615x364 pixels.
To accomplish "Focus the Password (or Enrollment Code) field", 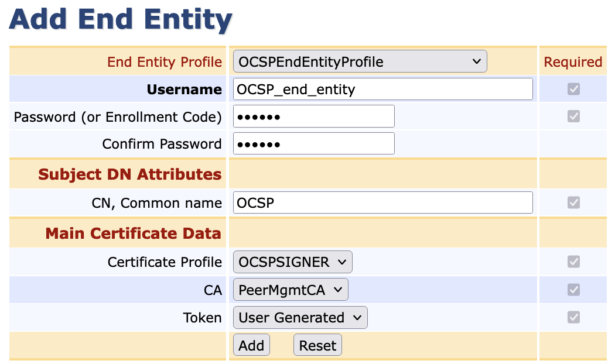I will 313,116.
